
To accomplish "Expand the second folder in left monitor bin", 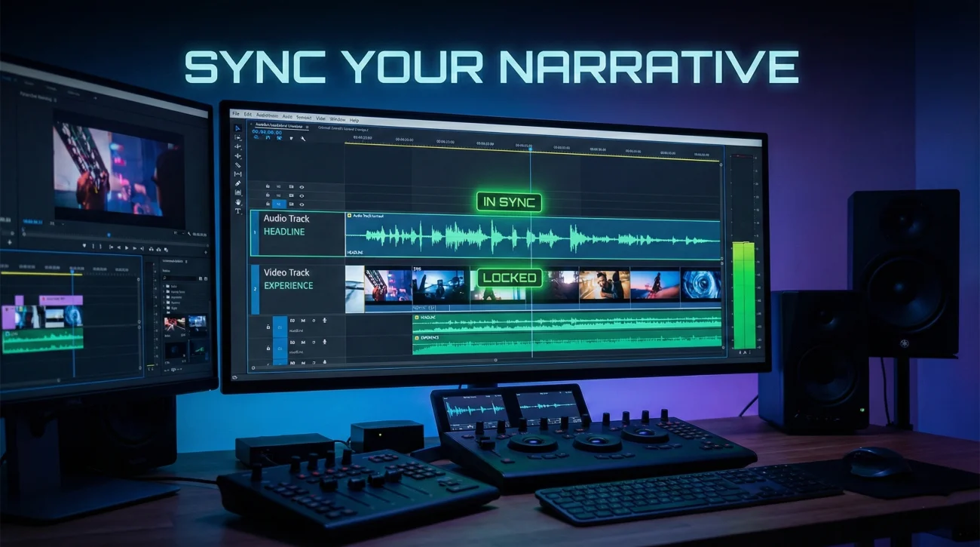I will [x=164, y=291].
